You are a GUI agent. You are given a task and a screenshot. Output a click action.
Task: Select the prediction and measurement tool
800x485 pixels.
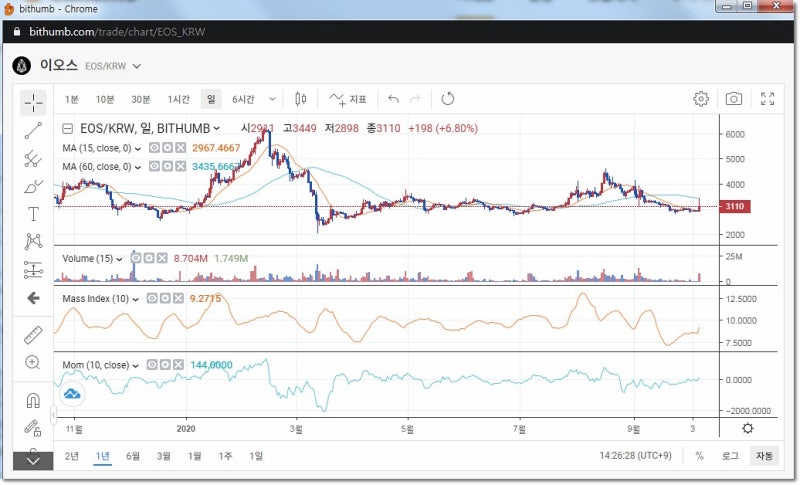tap(33, 270)
